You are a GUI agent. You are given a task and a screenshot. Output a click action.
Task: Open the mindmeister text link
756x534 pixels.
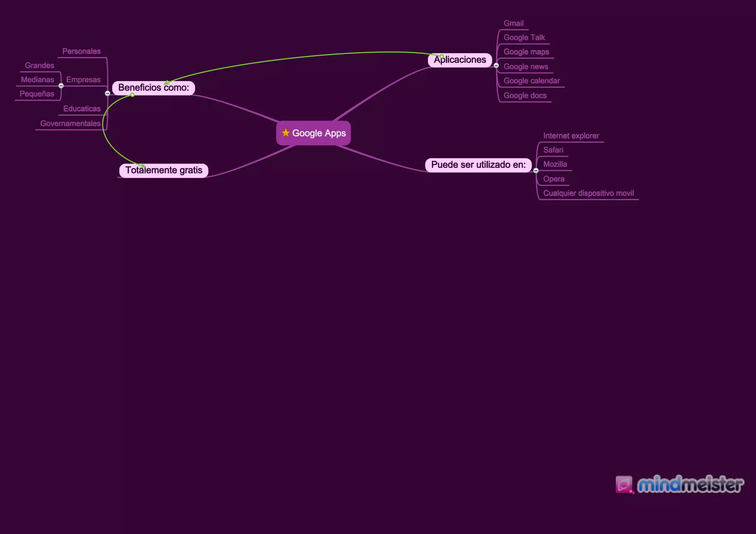click(690, 485)
